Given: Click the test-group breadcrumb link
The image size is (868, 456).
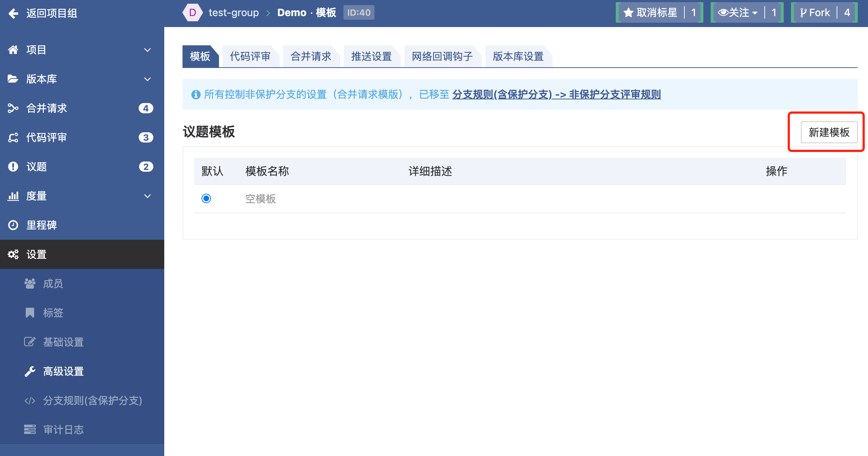Looking at the screenshot, I should [x=234, y=13].
